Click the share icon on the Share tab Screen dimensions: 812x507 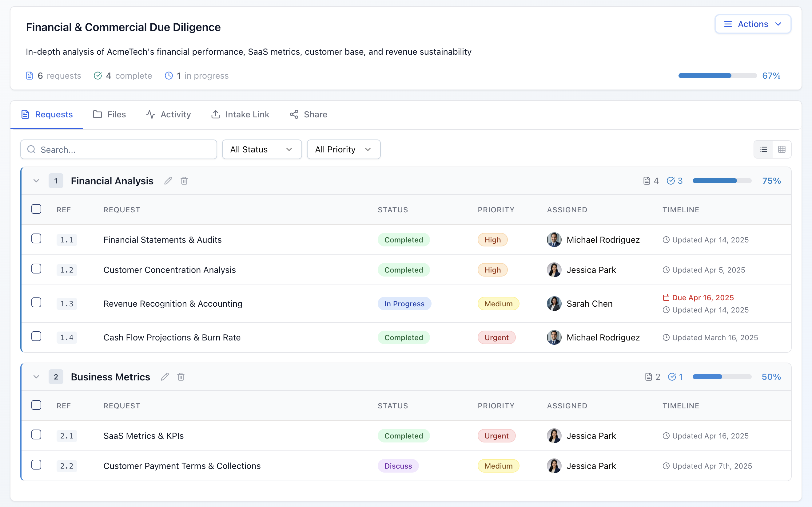[294, 114]
